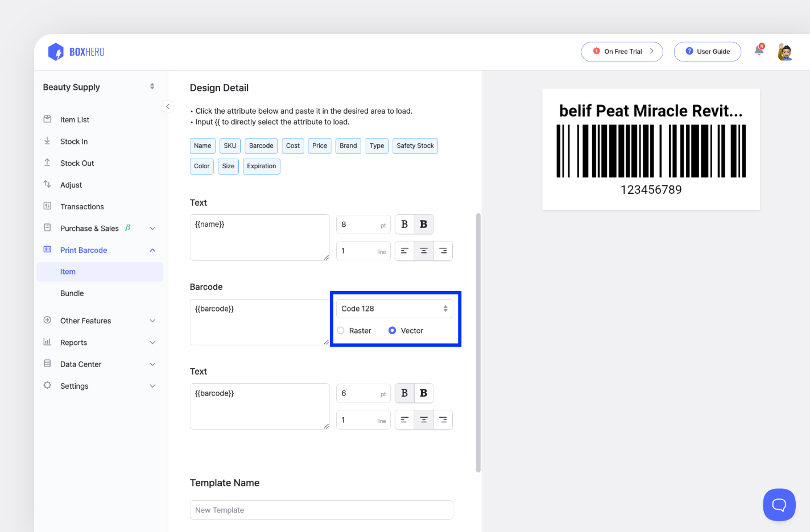
Task: Select the Item List icon in sidebar
Action: [x=48, y=119]
